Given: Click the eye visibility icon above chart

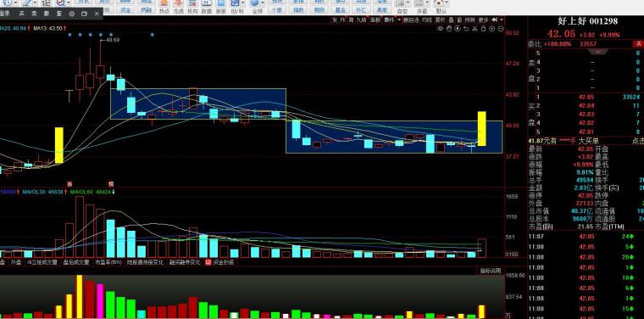Looking at the screenshot, I should tap(441, 28).
